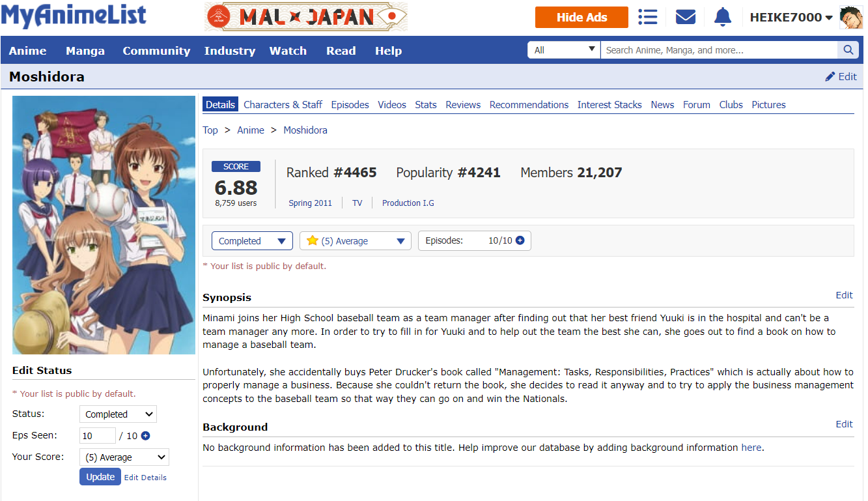This screenshot has width=868, height=501.
Task: Click plus icon next to Eps Seen
Action: coord(145,436)
